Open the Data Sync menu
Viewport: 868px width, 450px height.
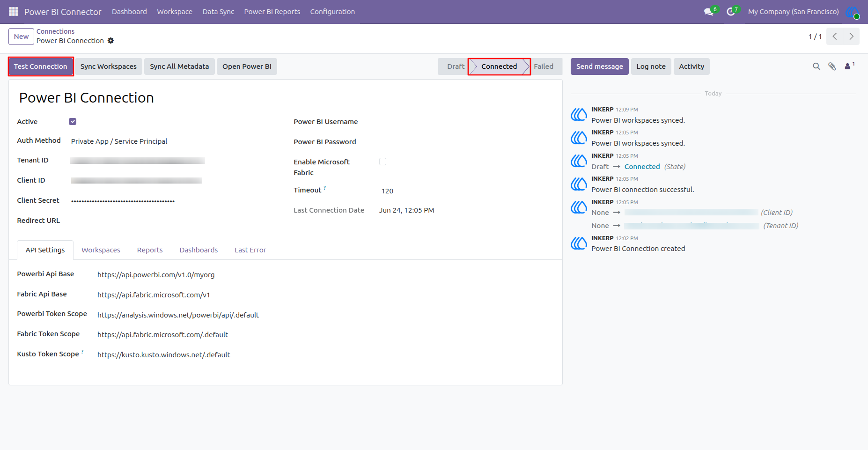[x=218, y=12]
